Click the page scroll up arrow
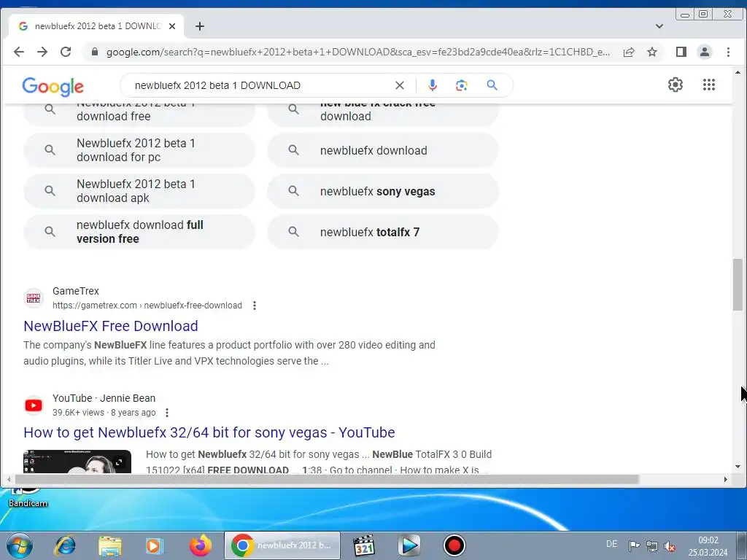The height and width of the screenshot is (560, 747). pos(738,72)
